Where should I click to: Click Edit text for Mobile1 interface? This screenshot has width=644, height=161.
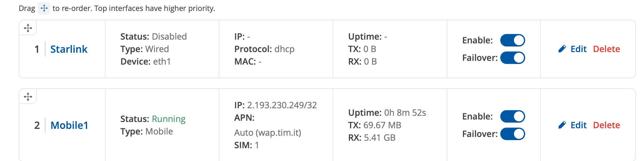pyautogui.click(x=579, y=125)
